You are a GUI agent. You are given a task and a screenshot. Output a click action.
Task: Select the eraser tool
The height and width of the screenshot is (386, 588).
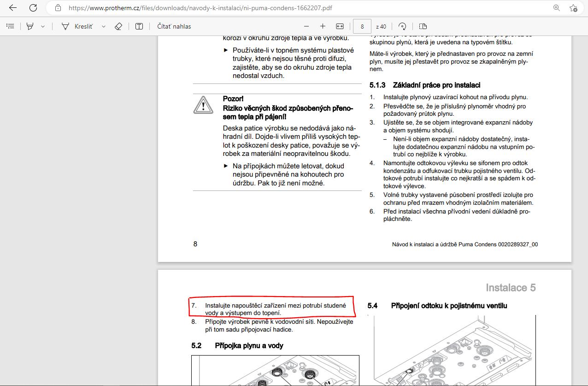pos(118,26)
